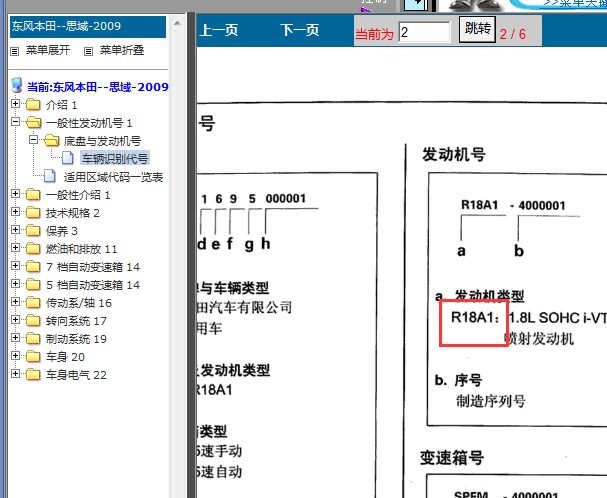
Task: Expand the 转向系统 17 node
Action: coord(15,320)
